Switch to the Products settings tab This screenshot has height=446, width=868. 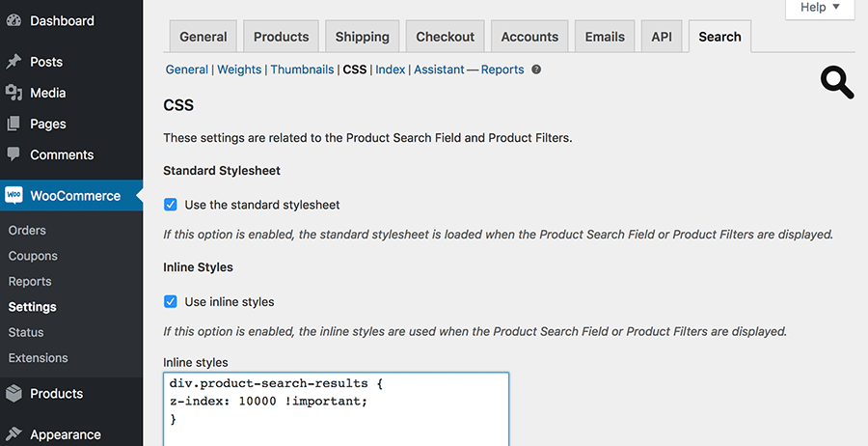(x=282, y=37)
